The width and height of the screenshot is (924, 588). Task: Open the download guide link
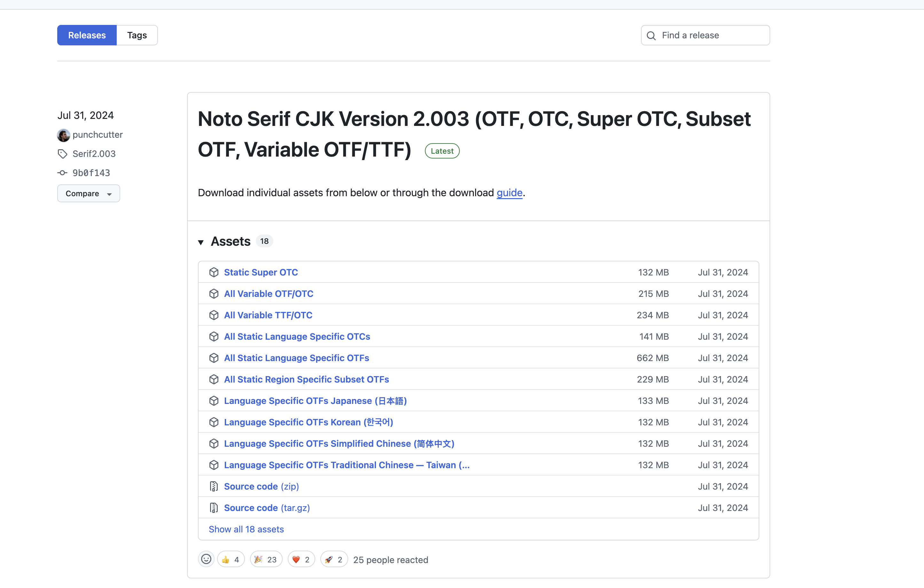coord(509,193)
